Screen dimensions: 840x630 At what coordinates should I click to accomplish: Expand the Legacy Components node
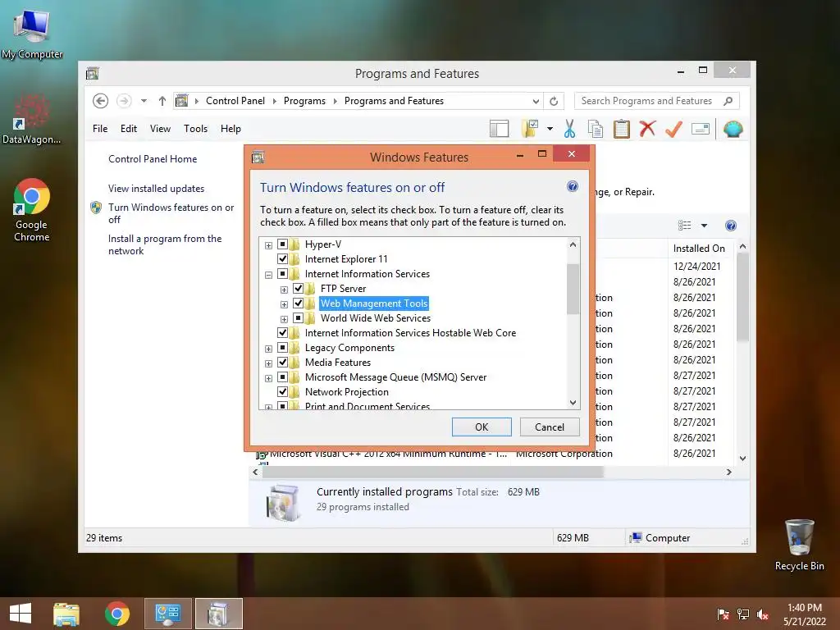pyautogui.click(x=268, y=349)
